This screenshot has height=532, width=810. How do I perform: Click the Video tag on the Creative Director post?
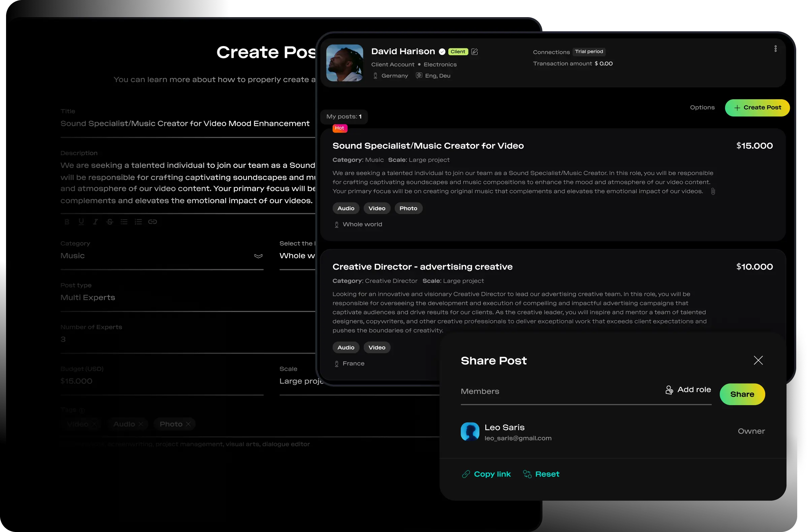click(x=377, y=347)
